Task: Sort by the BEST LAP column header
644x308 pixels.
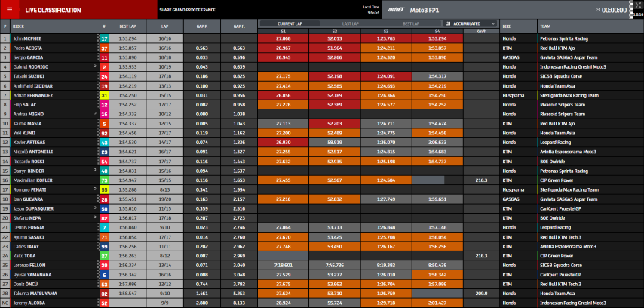Action: point(127,26)
